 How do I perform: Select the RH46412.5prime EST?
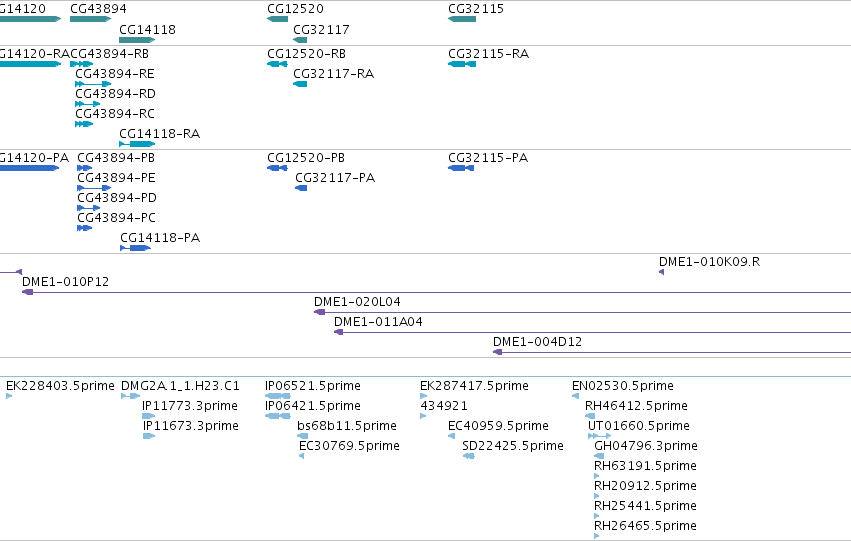pyautogui.click(x=590, y=416)
